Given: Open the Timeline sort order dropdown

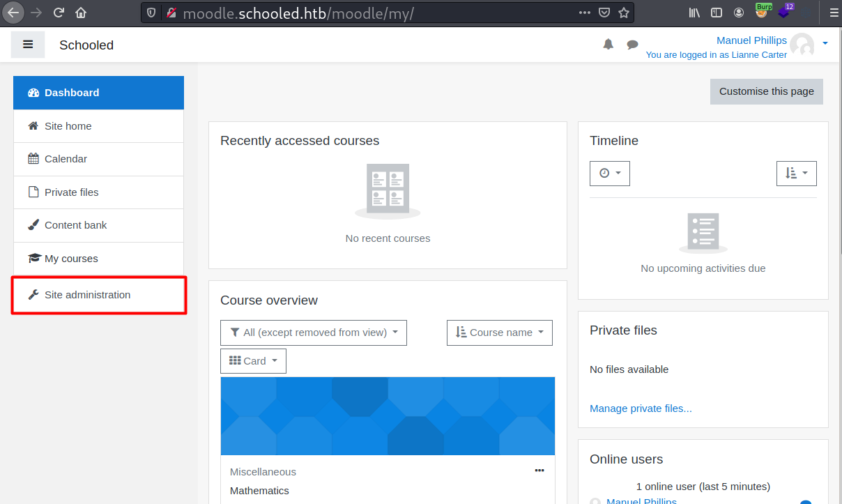Looking at the screenshot, I should pos(796,174).
